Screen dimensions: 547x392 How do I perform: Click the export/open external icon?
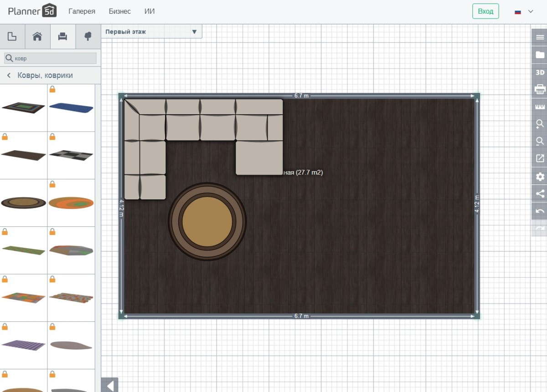click(x=540, y=158)
